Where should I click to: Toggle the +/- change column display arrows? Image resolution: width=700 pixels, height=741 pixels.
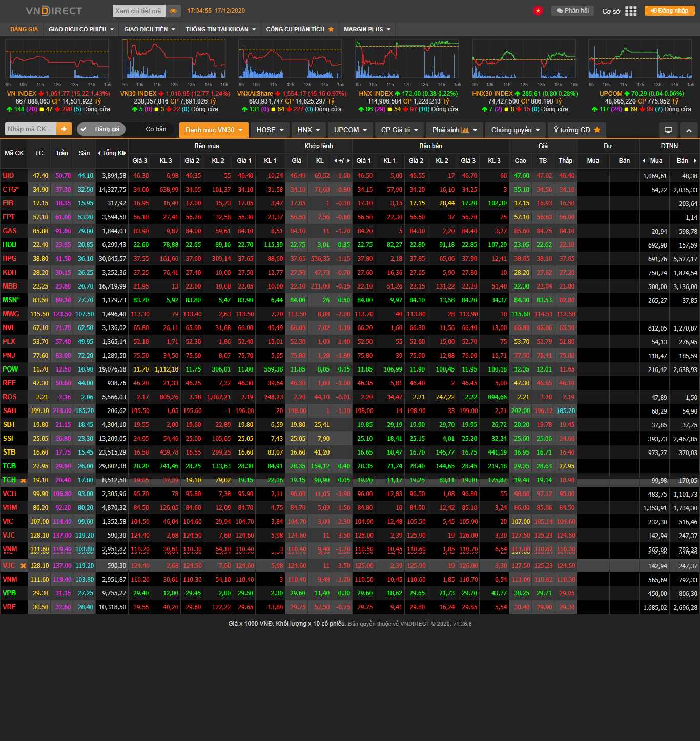pos(342,160)
